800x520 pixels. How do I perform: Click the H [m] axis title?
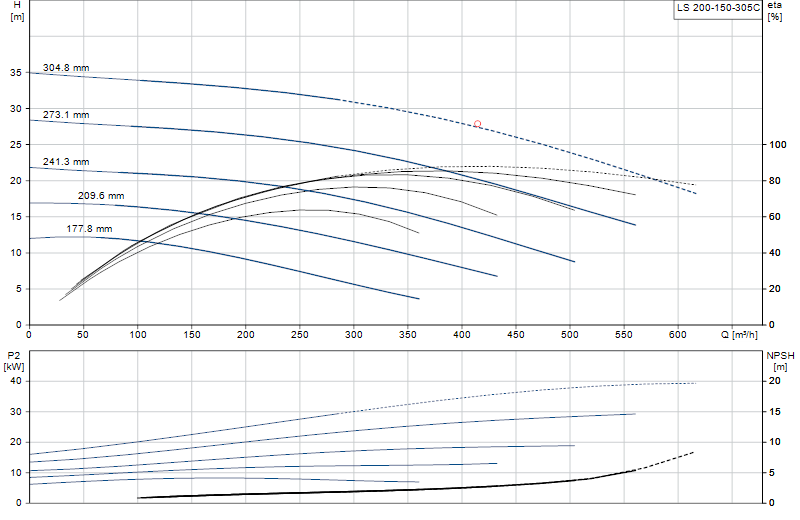pyautogui.click(x=17, y=11)
